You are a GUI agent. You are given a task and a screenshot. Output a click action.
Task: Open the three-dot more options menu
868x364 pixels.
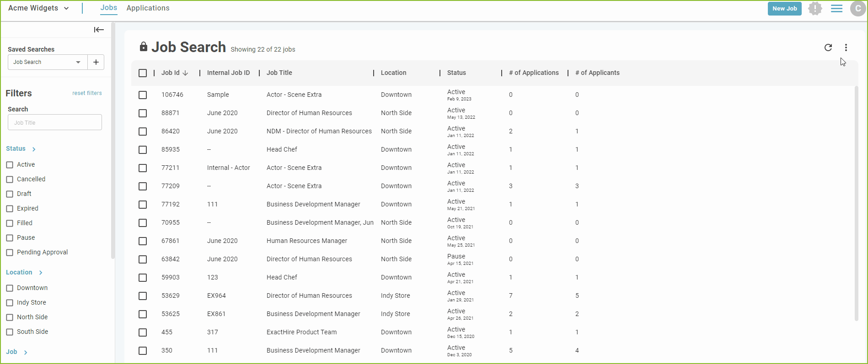846,47
